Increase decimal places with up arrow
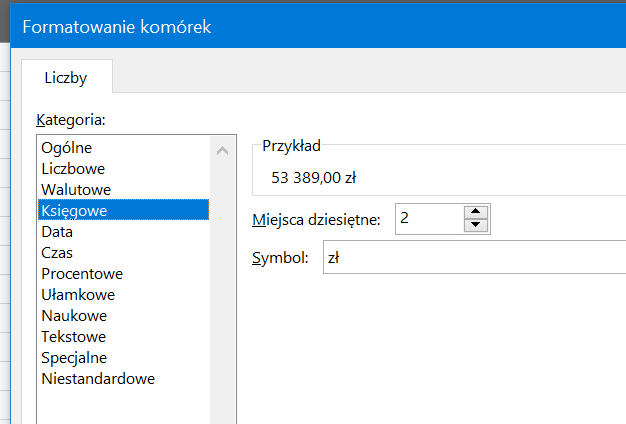The height and width of the screenshot is (424, 626). [476, 212]
